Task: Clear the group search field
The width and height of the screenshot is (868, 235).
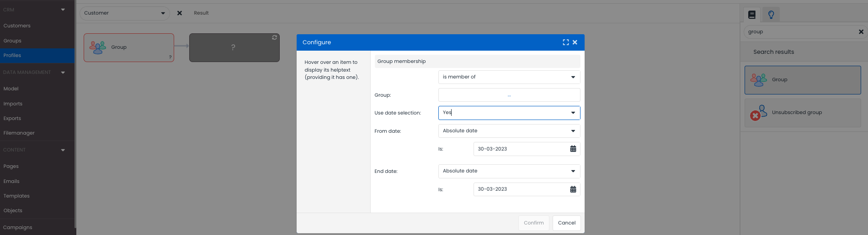Action: pyautogui.click(x=861, y=32)
